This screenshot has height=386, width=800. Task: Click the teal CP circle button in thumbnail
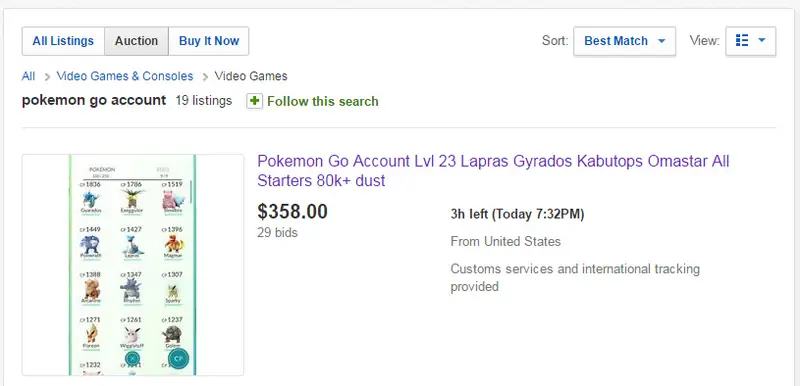(179, 359)
